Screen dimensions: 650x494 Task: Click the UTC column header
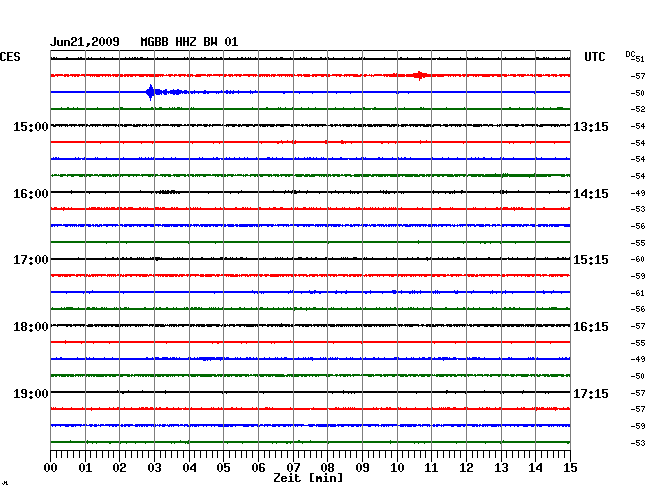pos(594,56)
